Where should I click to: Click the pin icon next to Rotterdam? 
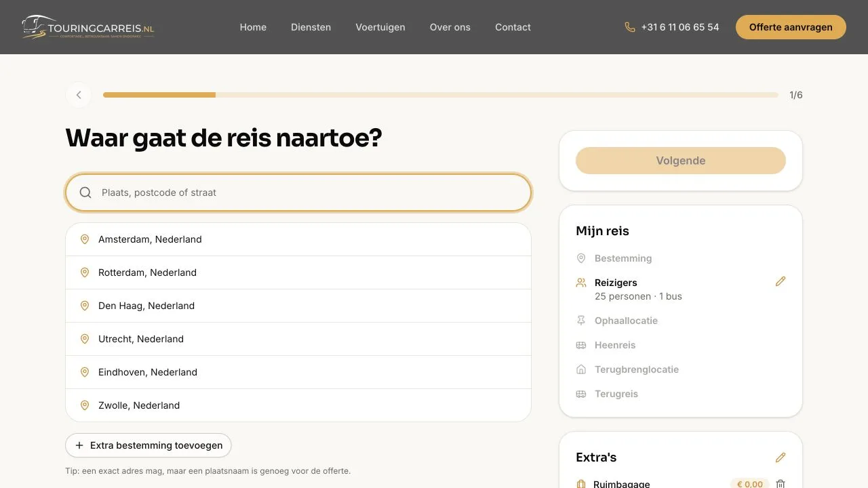click(85, 272)
